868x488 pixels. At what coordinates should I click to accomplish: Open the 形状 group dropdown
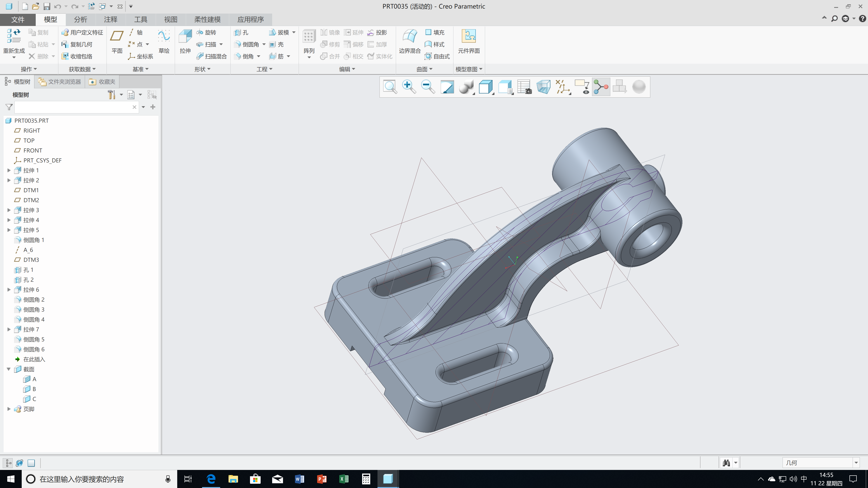click(203, 69)
